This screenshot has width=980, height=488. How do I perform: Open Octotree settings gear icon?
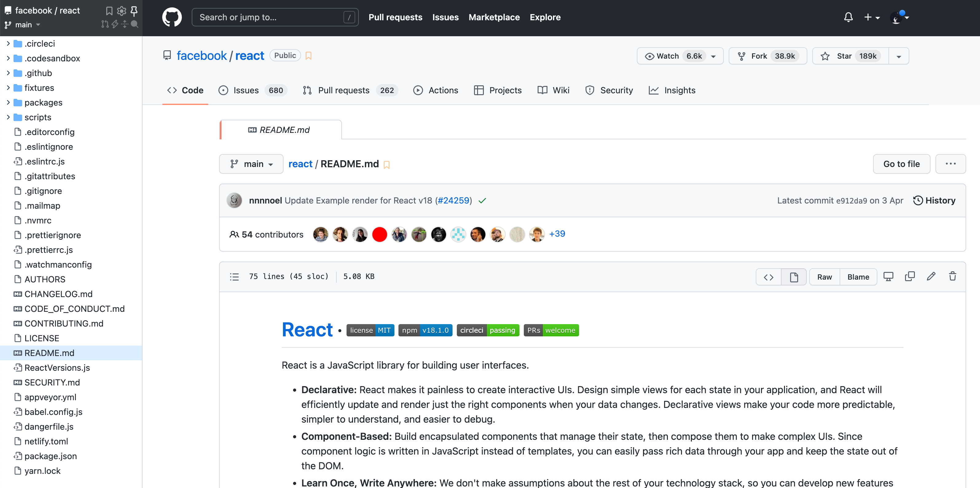[x=121, y=11]
